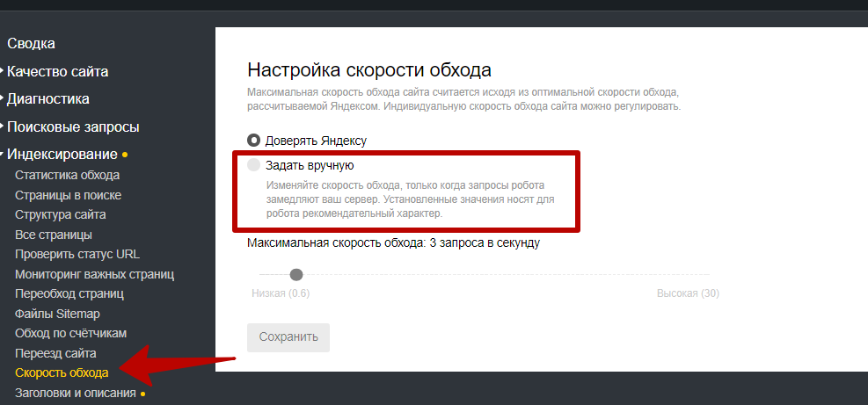Click the Настройка скорости обхода heading
The width and height of the screenshot is (868, 405).
[369, 70]
